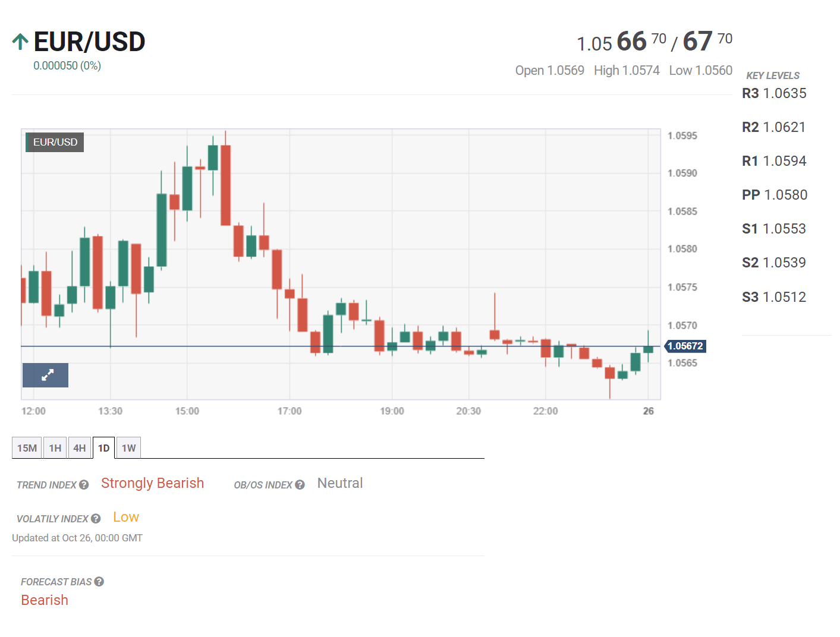Viewport: 840px width, 637px height.
Task: Click the R3 1.0635 level
Action: pyautogui.click(x=774, y=93)
